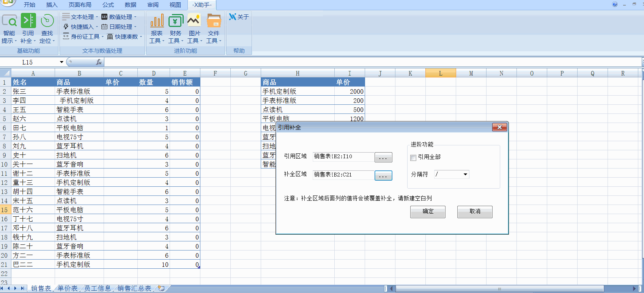
Task: Go to next sheet navigation arrow
Action: 16,288
